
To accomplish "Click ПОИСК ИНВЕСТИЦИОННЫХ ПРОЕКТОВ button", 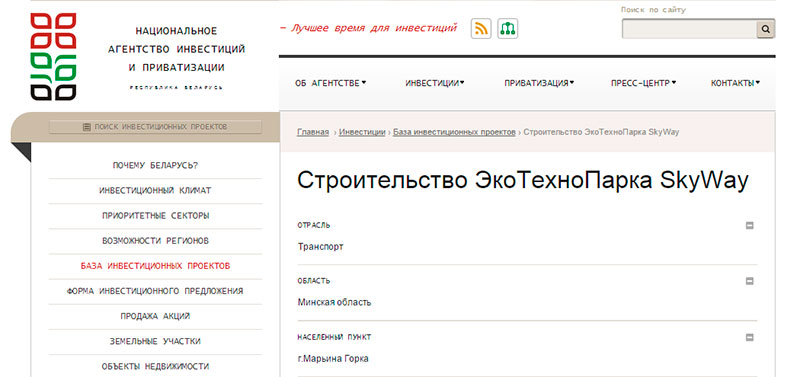I will pyautogui.click(x=155, y=127).
